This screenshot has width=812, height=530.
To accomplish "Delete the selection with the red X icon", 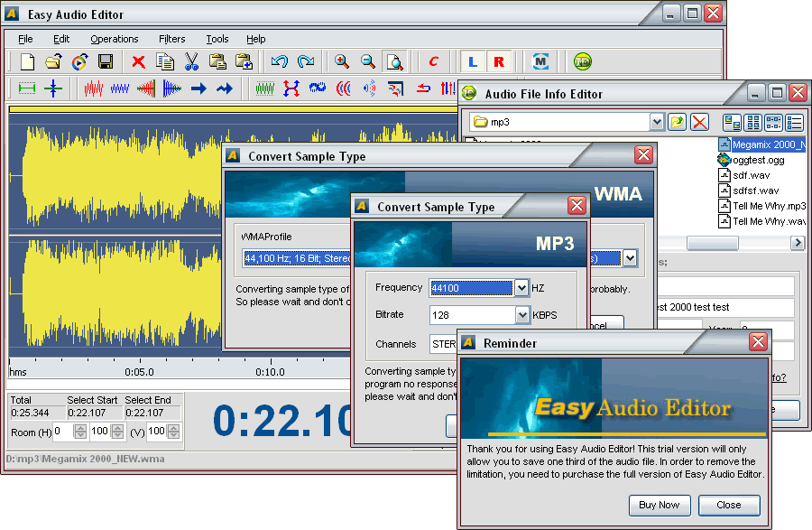I will 138,61.
